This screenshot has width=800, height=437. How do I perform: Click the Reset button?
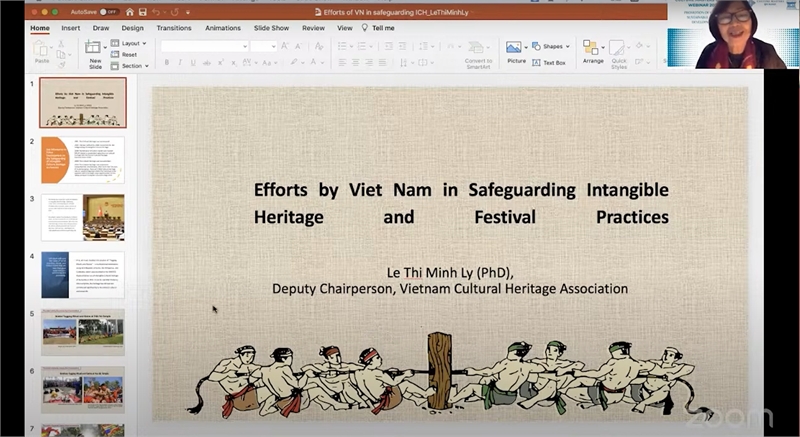124,55
